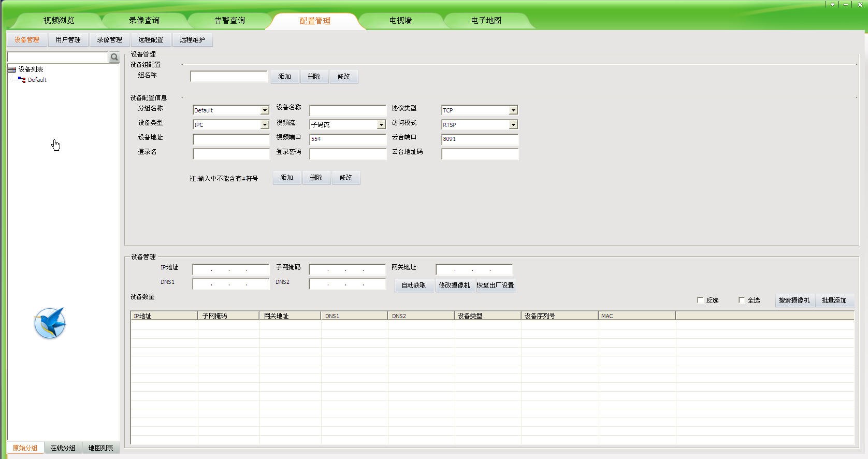Check the 全选 select-all checkbox
868x459 pixels.
click(x=742, y=300)
